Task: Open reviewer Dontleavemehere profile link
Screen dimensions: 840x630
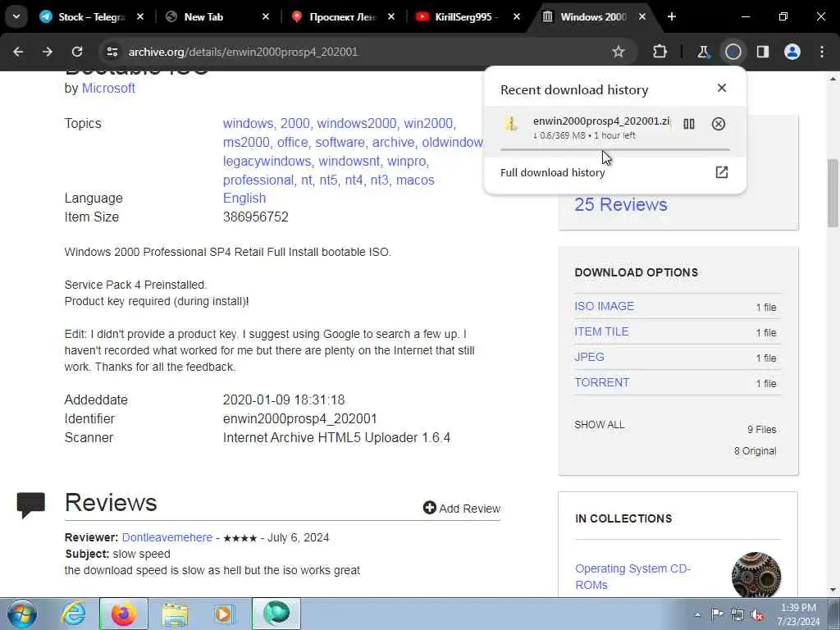Action: click(167, 537)
